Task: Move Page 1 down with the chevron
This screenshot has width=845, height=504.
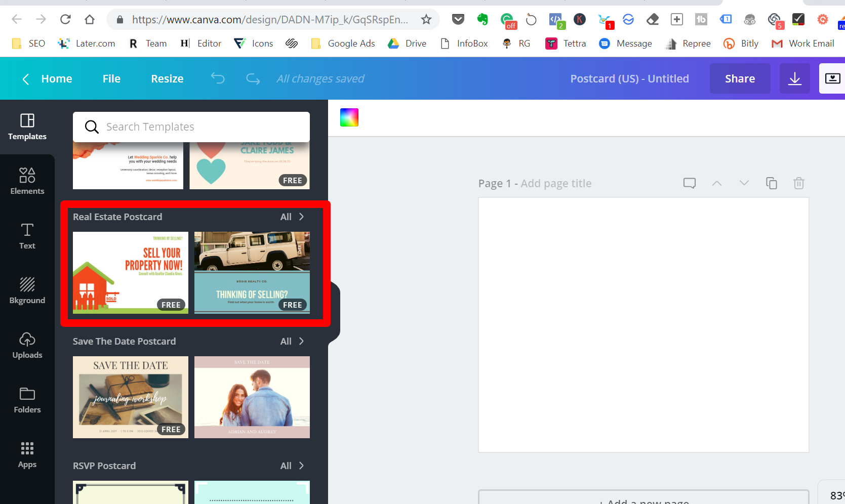Action: pos(744,183)
